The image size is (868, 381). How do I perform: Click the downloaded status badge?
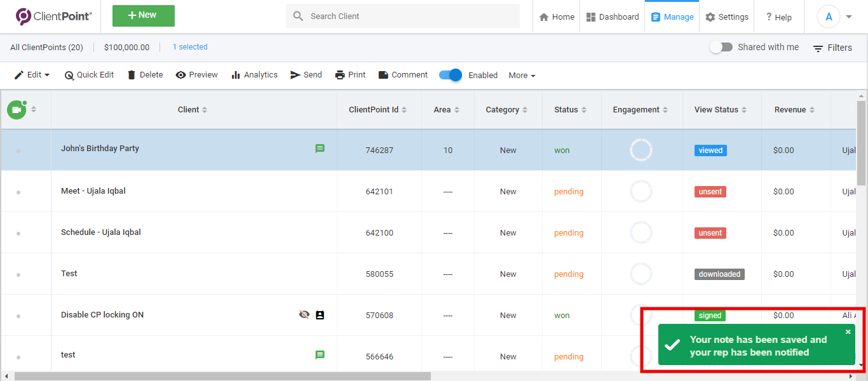pyautogui.click(x=719, y=274)
